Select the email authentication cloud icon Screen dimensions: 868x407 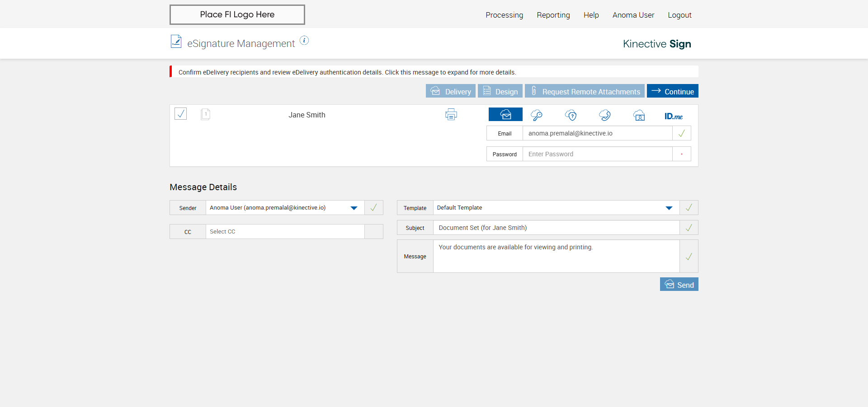[x=505, y=115]
